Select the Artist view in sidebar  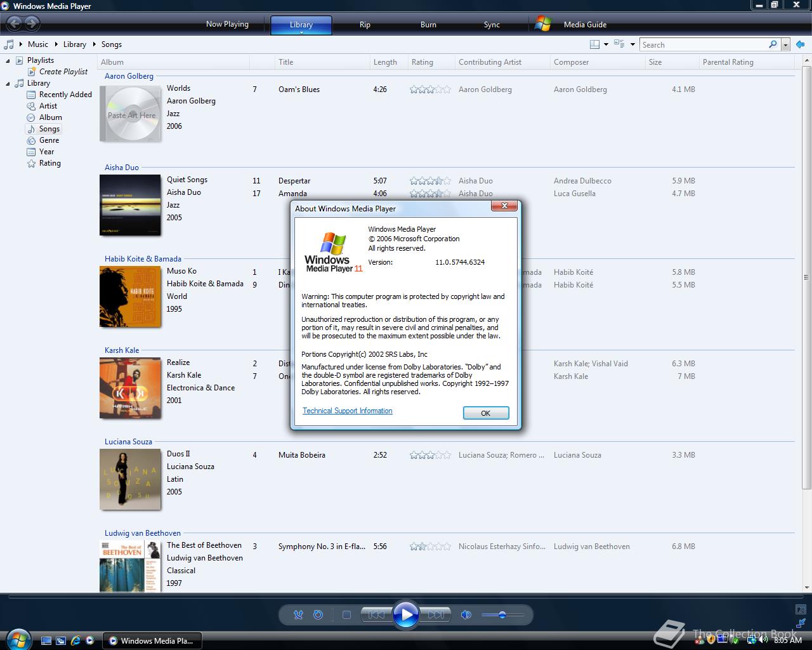(48, 106)
